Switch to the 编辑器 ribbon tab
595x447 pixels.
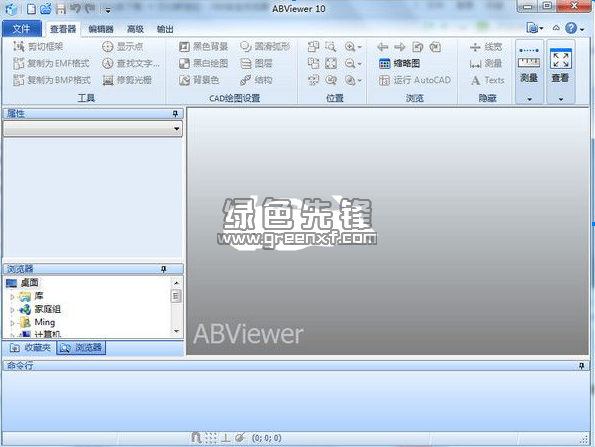point(101,29)
